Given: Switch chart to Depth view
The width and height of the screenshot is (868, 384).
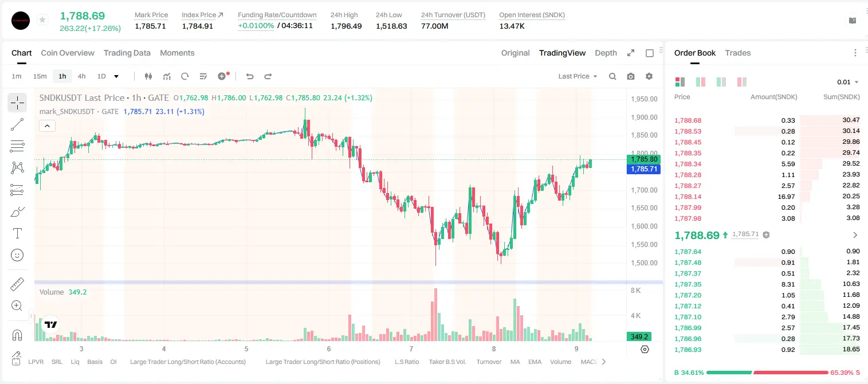Looking at the screenshot, I should 606,53.
